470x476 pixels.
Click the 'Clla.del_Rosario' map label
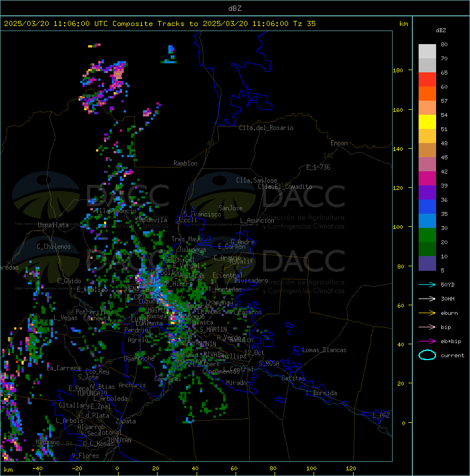pos(266,128)
